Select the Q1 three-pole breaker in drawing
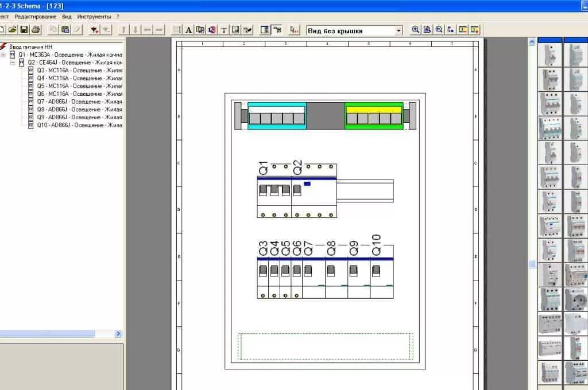588x390 pixels. 274,191
